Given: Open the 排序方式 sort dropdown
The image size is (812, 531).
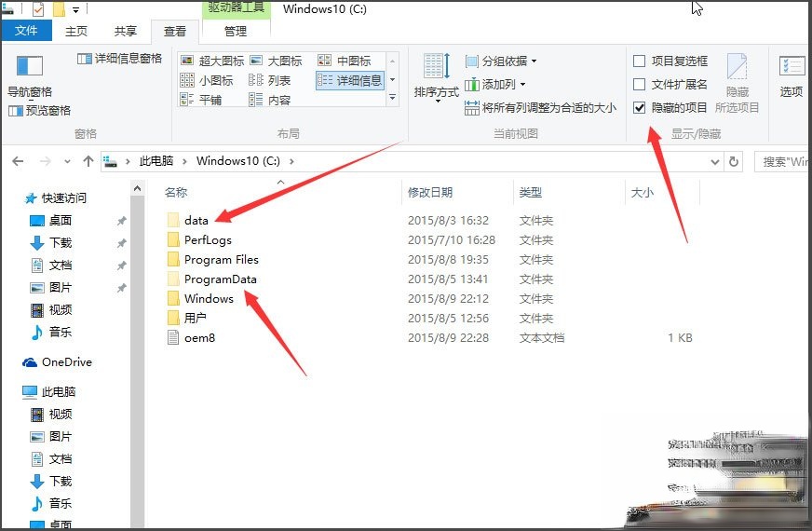Looking at the screenshot, I should (x=436, y=77).
